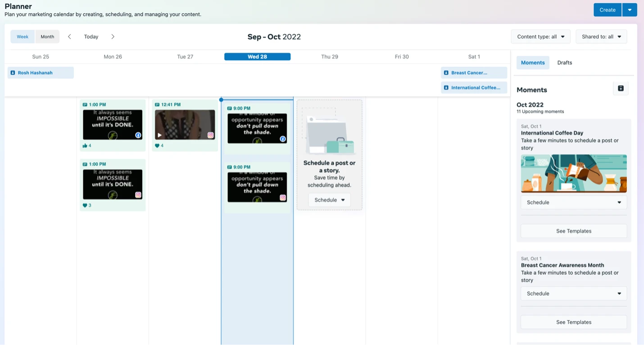Click the International Coffee Day illustration
The width and height of the screenshot is (644, 347).
[574, 173]
